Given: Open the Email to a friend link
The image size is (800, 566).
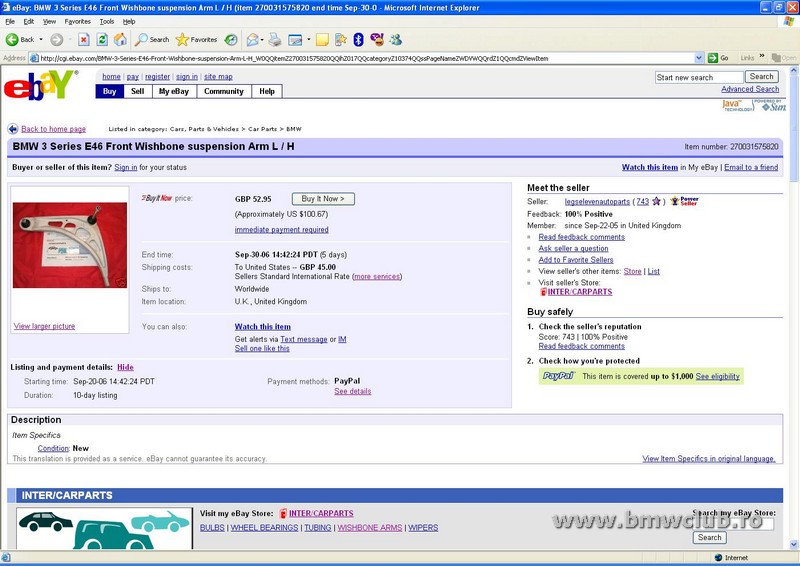Looking at the screenshot, I should (x=751, y=167).
